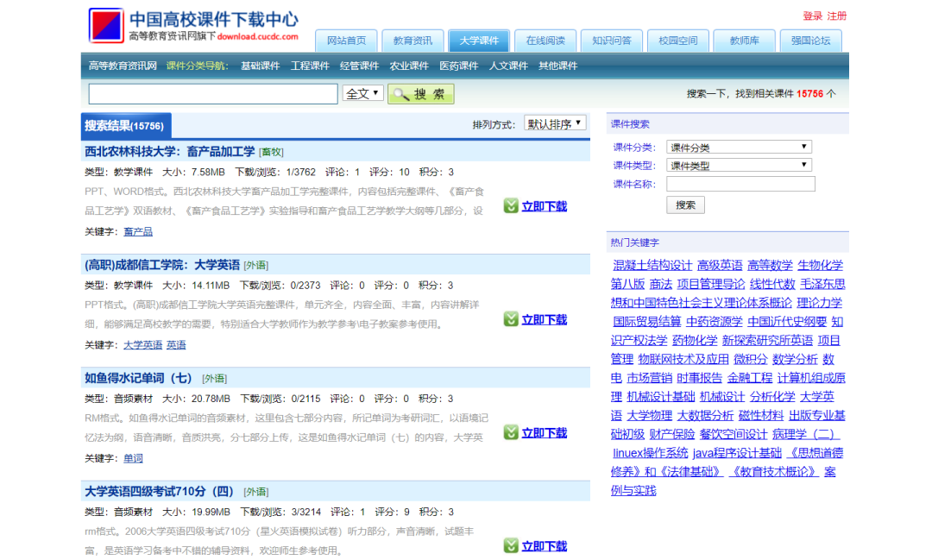This screenshot has height=560, width=932.
Task: Click the red and blue site logo icon
Action: point(105,24)
